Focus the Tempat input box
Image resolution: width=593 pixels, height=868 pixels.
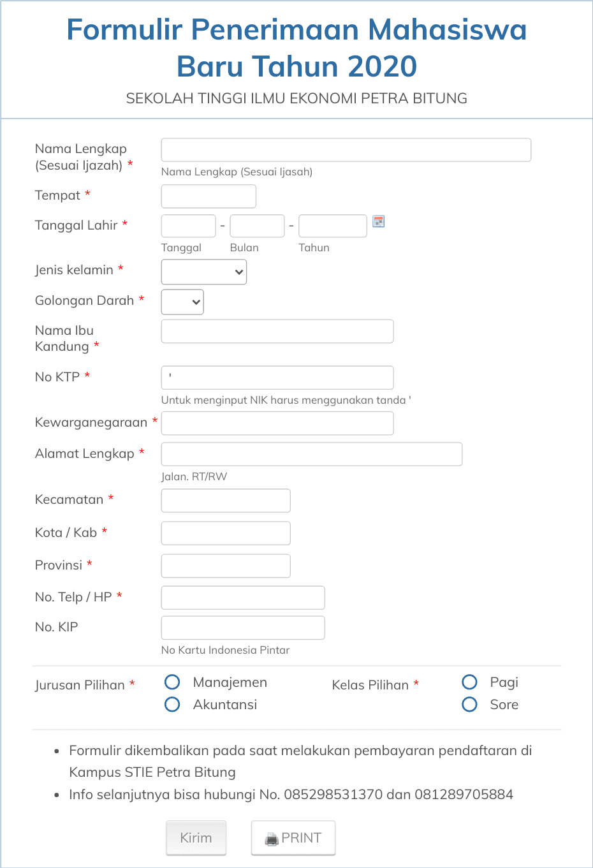pyautogui.click(x=208, y=196)
